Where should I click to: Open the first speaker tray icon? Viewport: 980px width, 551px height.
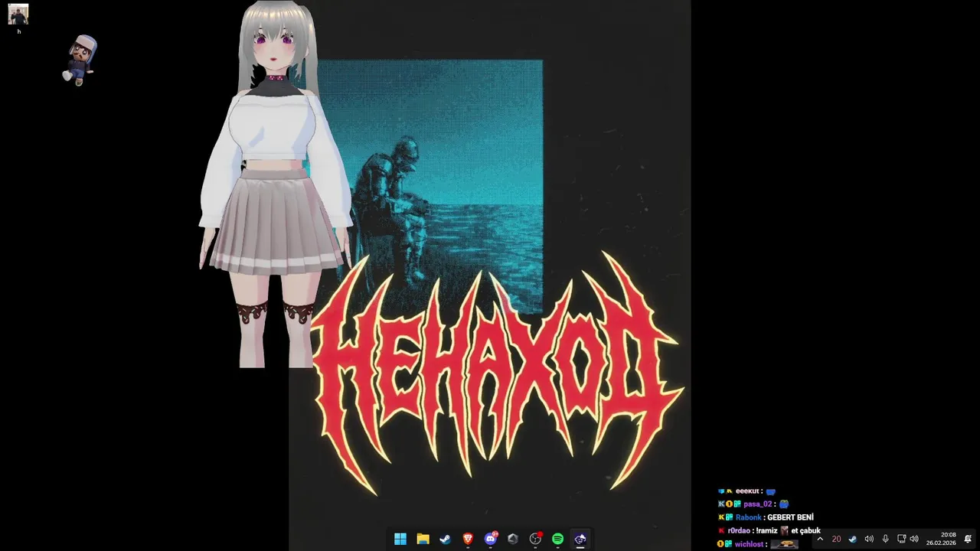pyautogui.click(x=869, y=539)
